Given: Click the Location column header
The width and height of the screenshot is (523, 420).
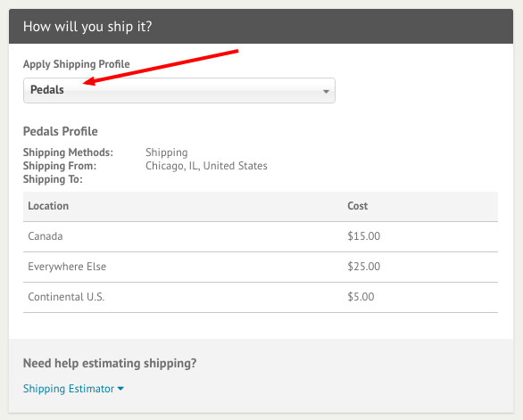Looking at the screenshot, I should [x=48, y=206].
